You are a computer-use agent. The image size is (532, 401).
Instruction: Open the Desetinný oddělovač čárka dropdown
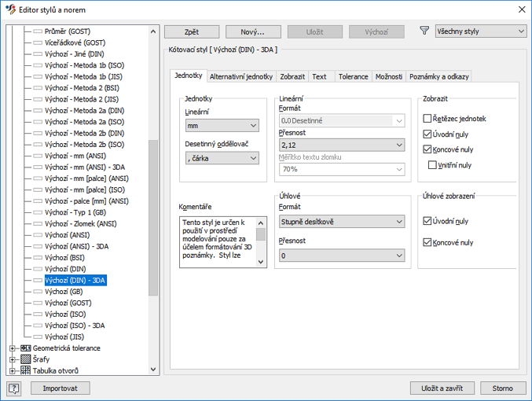coord(222,158)
